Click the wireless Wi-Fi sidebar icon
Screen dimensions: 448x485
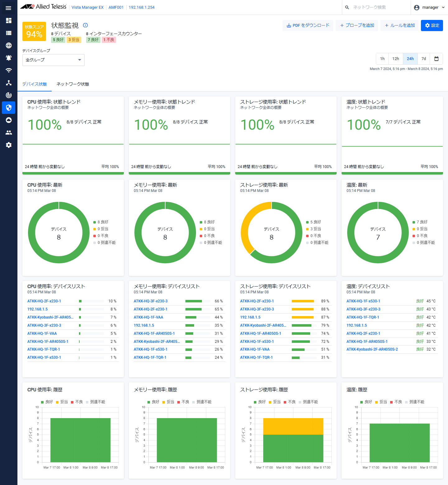point(9,70)
